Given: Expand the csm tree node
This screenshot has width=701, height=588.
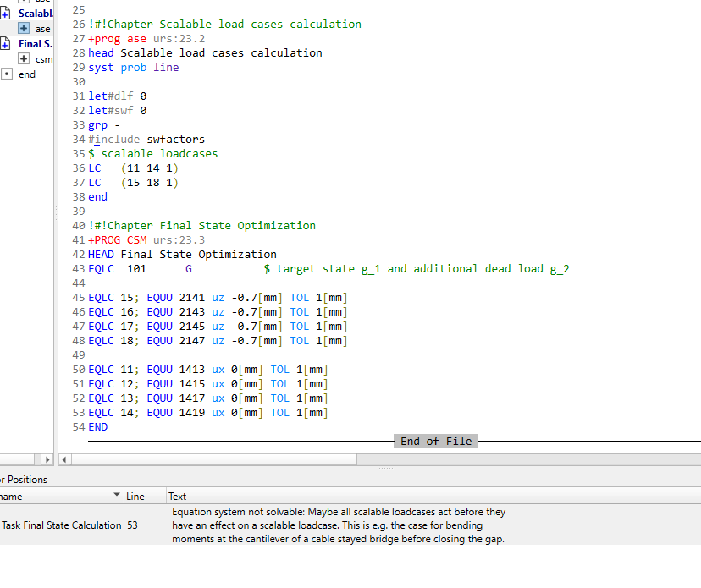Looking at the screenshot, I should (x=24, y=59).
